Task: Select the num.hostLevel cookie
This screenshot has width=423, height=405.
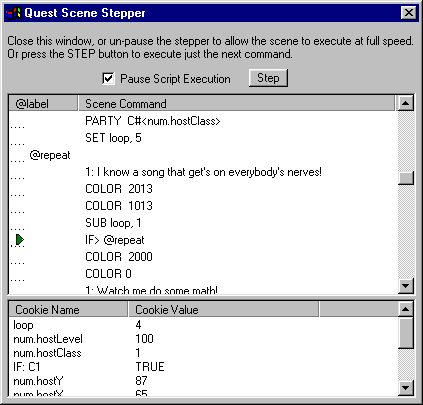Action: coord(48,339)
